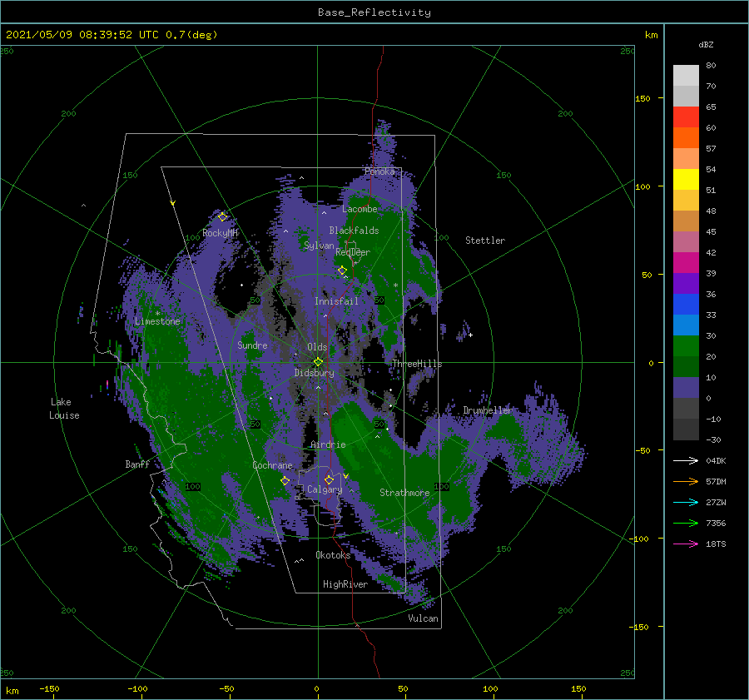Image resolution: width=749 pixels, height=700 pixels.
Task: Click the -150 value on the bottom axis
Action: click(49, 688)
